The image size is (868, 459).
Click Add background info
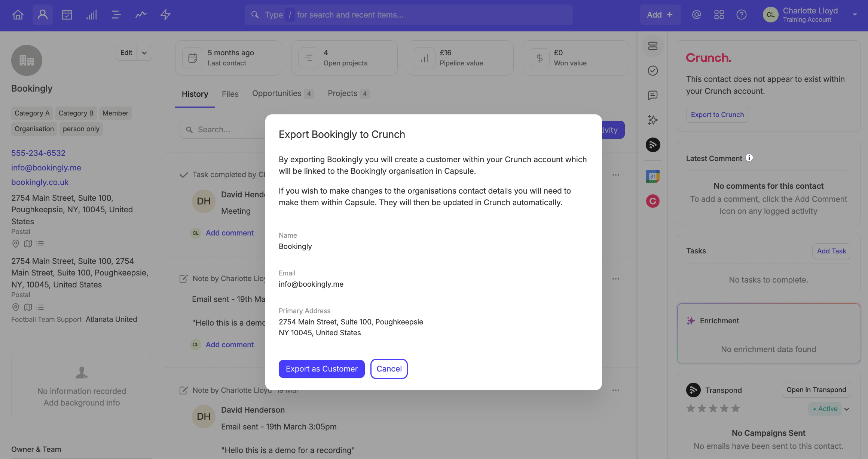82,403
